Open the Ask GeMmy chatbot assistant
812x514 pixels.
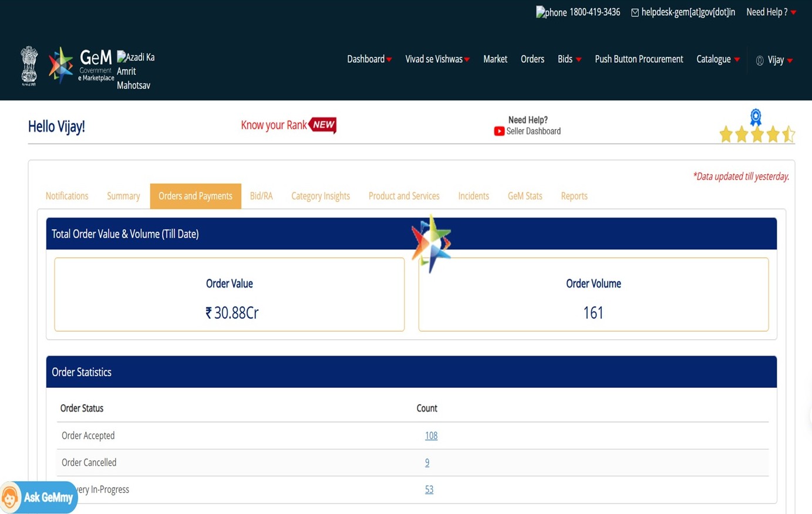(x=39, y=497)
